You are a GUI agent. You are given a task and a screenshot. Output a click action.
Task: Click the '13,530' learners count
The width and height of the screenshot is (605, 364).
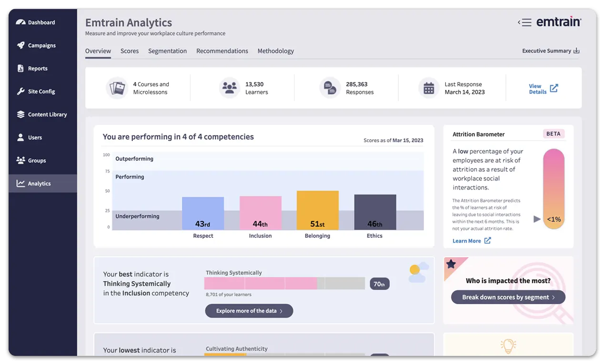[254, 84]
